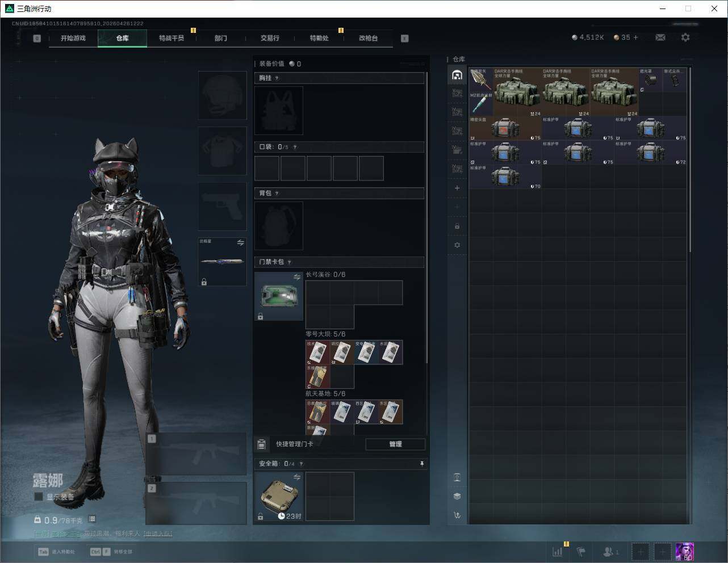Open the second extension crate in warehouse sidebar
Image resolution: width=728 pixels, height=563 pixels.
point(457,112)
